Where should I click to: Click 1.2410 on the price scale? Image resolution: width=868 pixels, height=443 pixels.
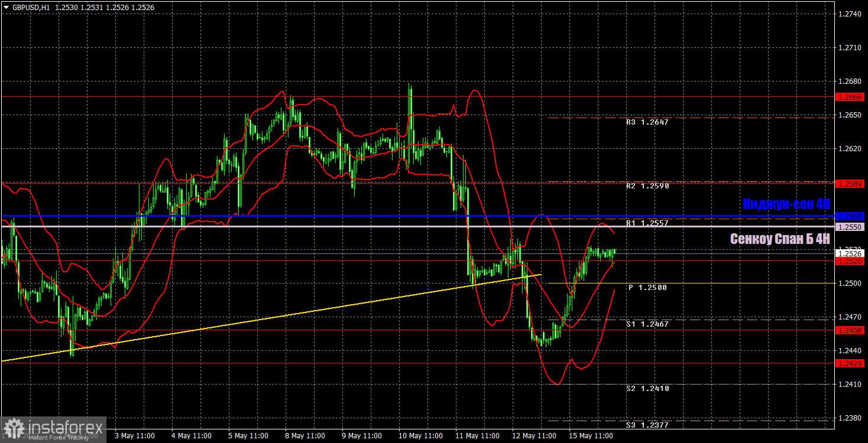850,385
